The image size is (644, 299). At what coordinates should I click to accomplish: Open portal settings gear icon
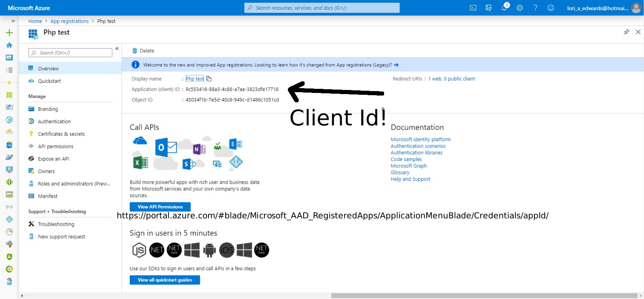click(519, 8)
